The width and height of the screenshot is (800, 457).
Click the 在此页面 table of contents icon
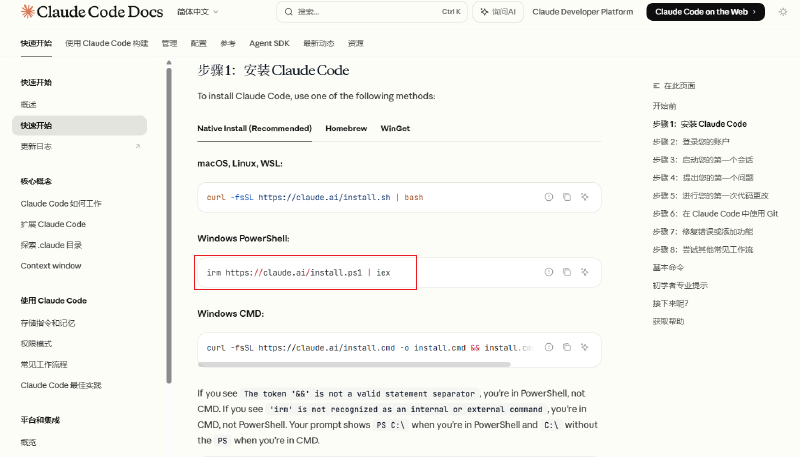656,86
